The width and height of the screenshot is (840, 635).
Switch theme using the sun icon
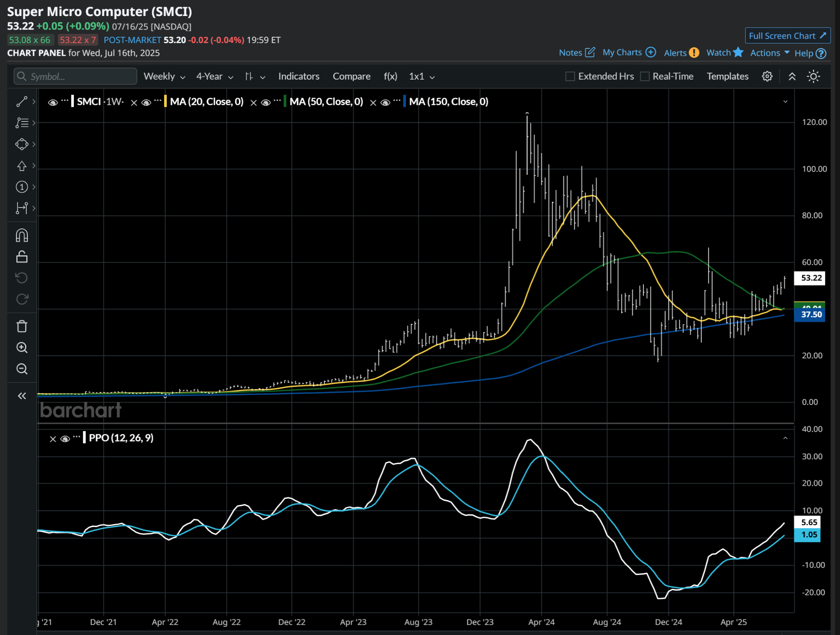click(813, 76)
